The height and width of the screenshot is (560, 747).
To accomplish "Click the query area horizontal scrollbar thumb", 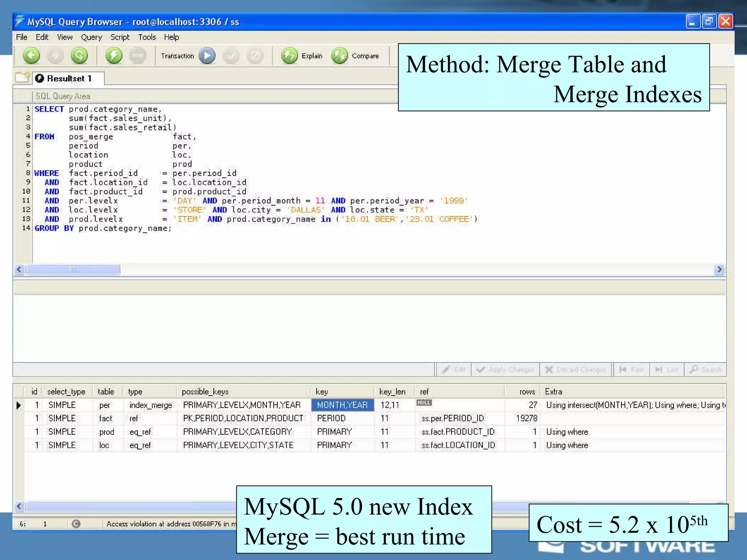I will point(73,269).
